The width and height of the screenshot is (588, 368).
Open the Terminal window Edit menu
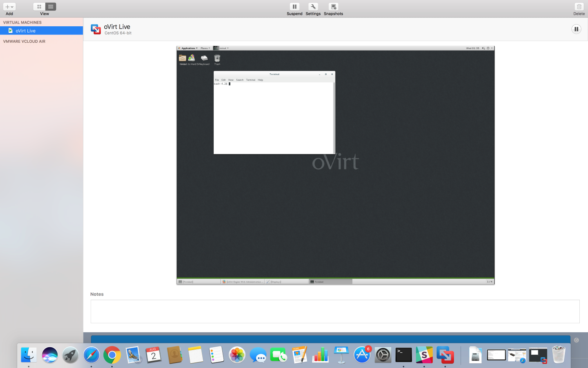[x=223, y=80]
